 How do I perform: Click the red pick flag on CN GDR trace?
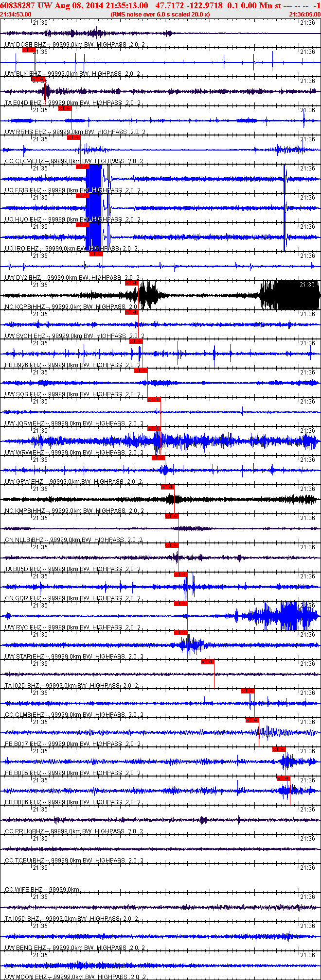pos(181,574)
